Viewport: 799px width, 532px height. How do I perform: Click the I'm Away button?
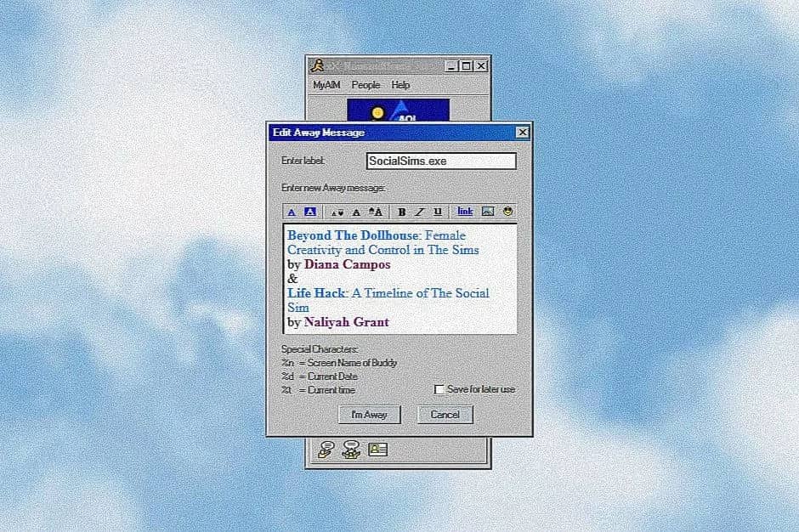pyautogui.click(x=370, y=415)
